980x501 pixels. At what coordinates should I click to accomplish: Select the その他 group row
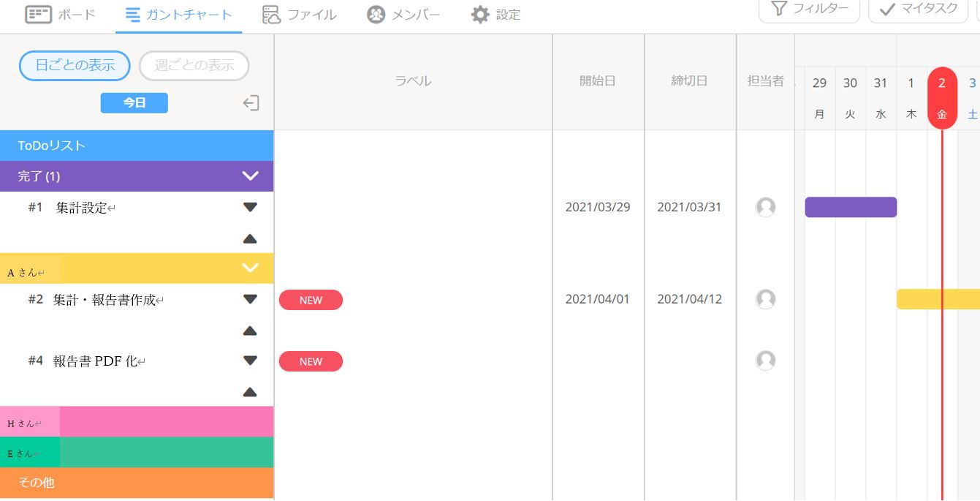pyautogui.click(x=137, y=483)
